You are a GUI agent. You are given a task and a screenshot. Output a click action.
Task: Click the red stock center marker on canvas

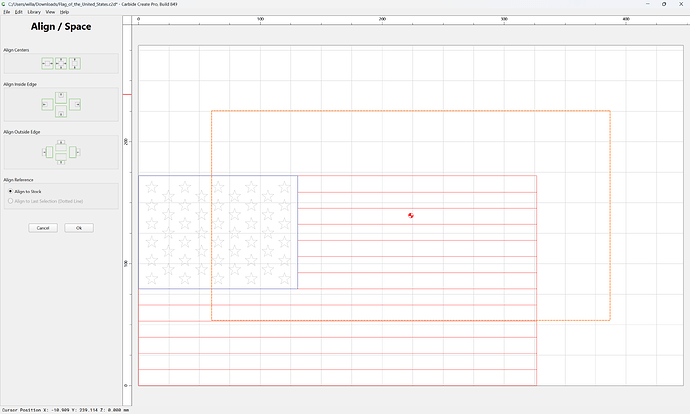[x=411, y=216]
